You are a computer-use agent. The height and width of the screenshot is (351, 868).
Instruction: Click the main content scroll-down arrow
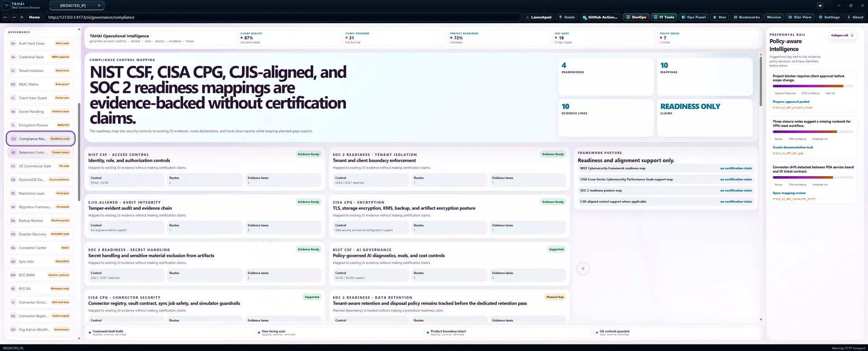tap(761, 319)
